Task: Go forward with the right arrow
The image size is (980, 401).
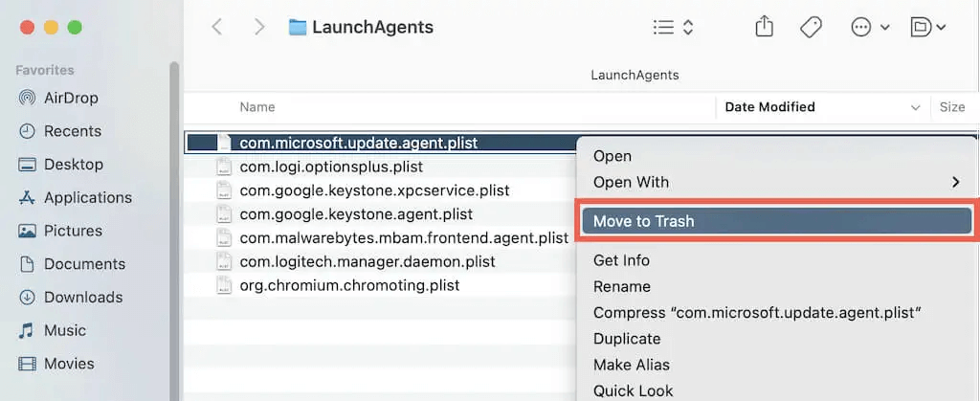Action: click(x=258, y=28)
